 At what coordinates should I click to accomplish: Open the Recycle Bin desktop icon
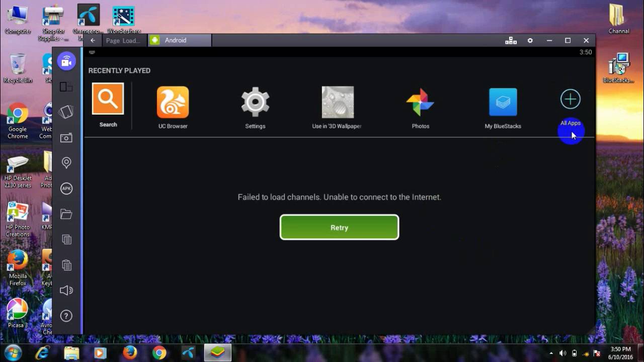[18, 68]
